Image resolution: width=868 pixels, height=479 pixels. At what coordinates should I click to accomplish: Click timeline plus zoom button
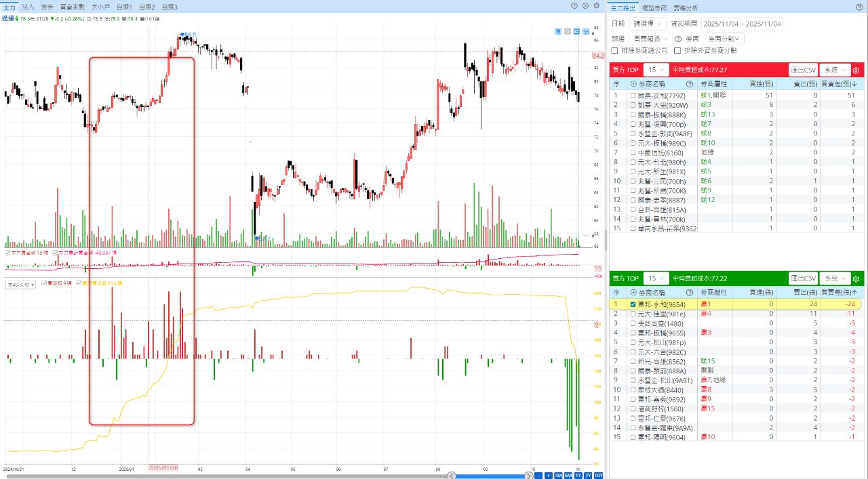(x=548, y=476)
